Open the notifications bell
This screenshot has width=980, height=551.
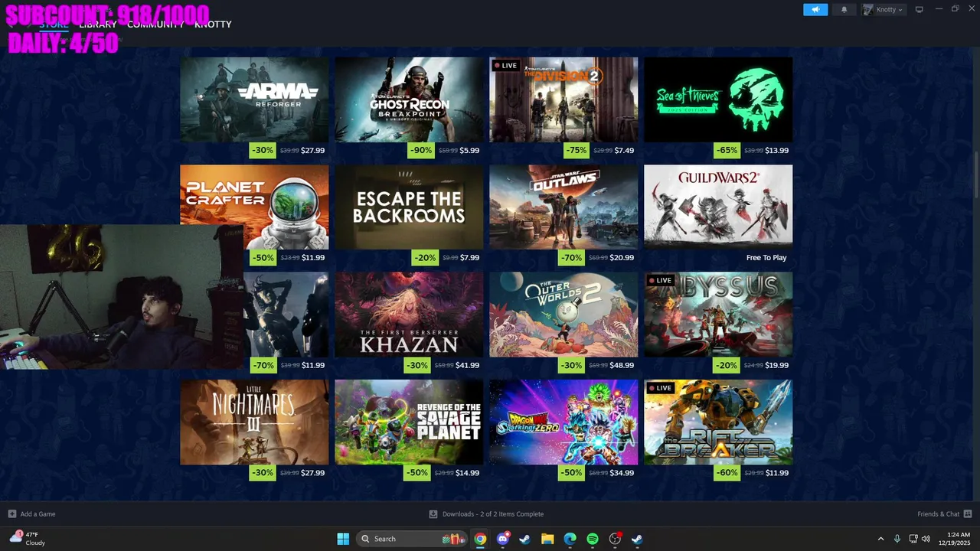point(844,9)
